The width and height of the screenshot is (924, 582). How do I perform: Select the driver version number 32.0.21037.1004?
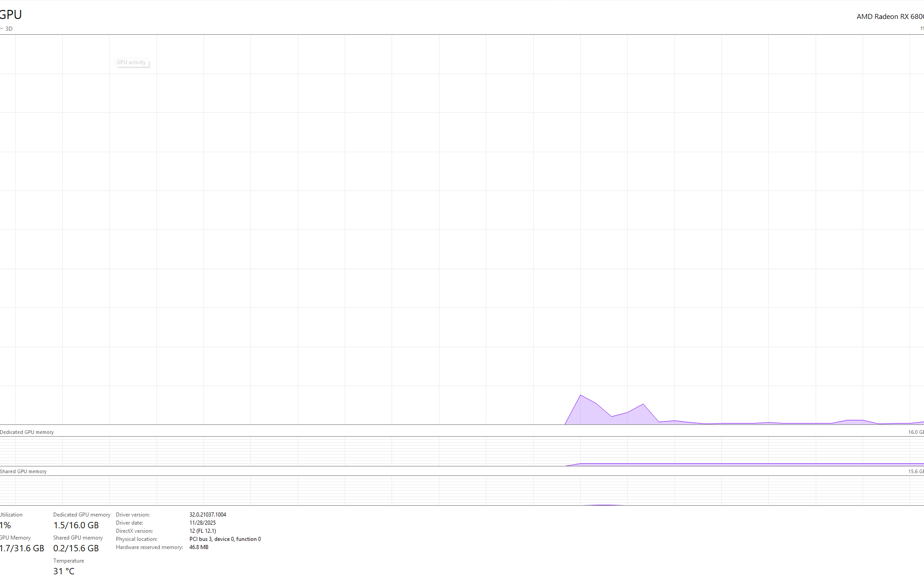(x=208, y=515)
